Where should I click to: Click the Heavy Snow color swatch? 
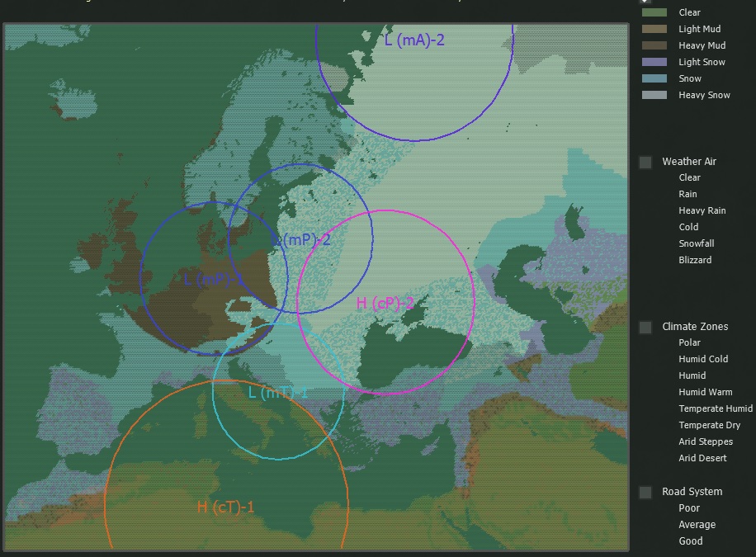(654, 95)
